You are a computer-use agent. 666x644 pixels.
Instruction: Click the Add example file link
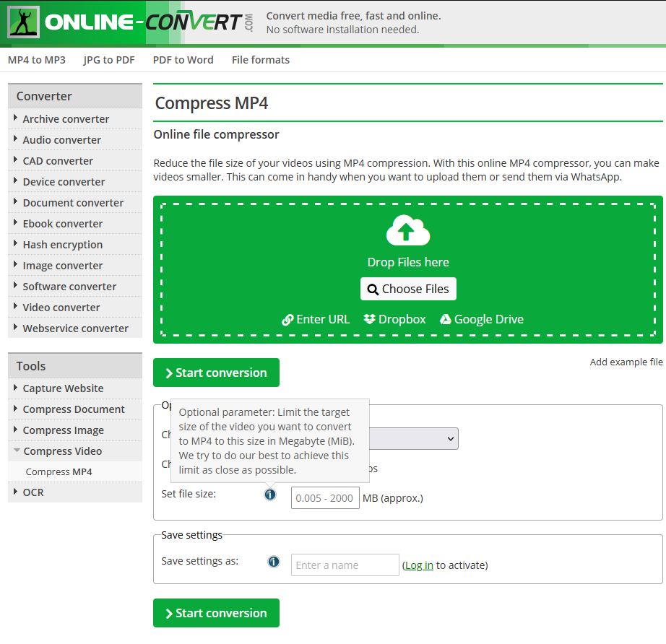click(626, 362)
